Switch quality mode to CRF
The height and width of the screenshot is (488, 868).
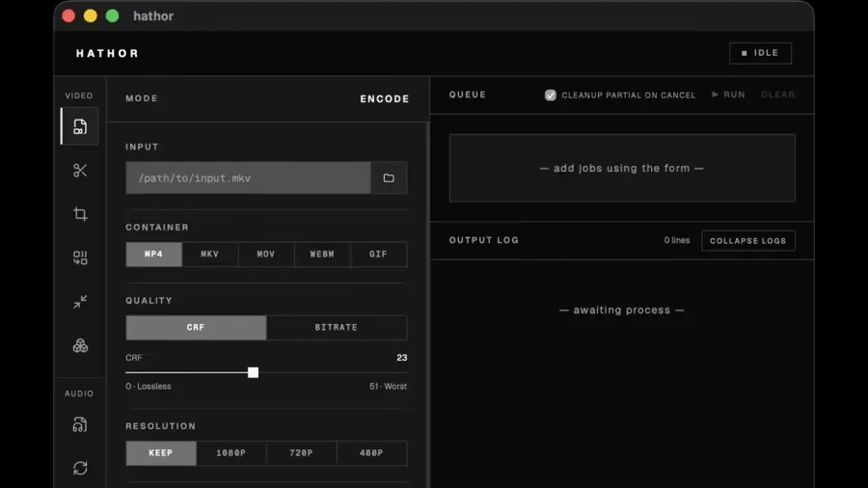(196, 328)
